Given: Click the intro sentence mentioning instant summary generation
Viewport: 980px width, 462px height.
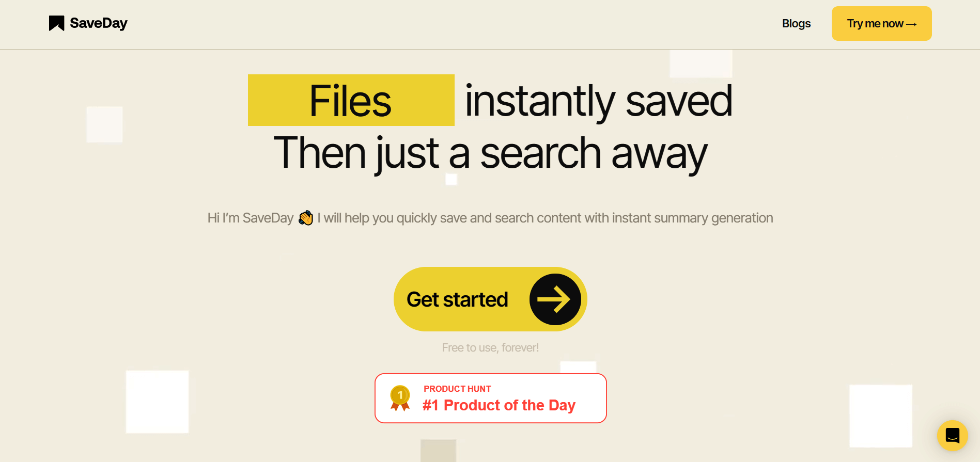Looking at the screenshot, I should (x=490, y=217).
